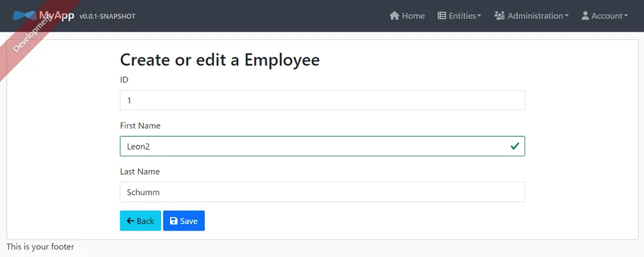The width and height of the screenshot is (644, 257).
Task: Open the Administration menu
Action: 531,15
